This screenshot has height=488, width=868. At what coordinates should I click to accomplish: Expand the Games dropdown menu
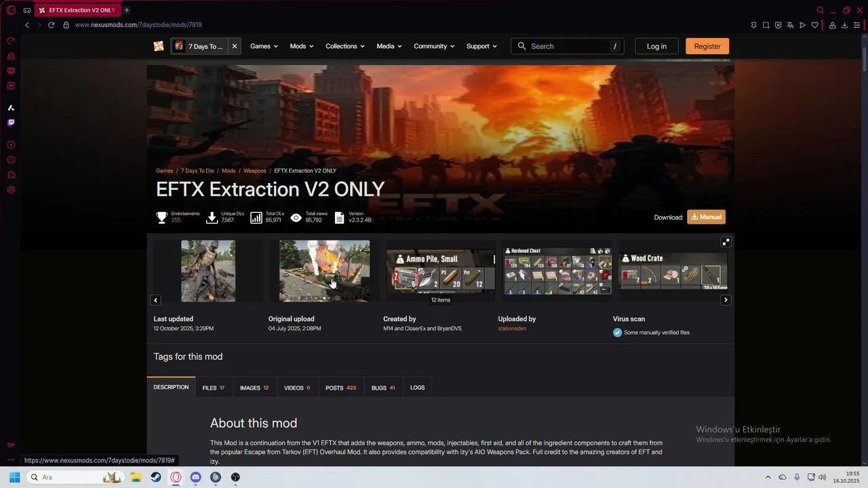[264, 46]
